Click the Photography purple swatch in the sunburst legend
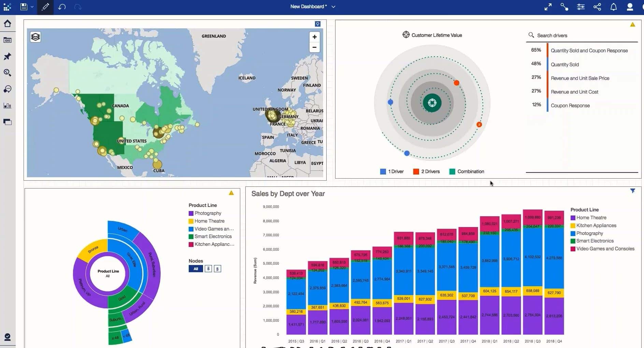Screen dimensions: 644x348 [191, 213]
